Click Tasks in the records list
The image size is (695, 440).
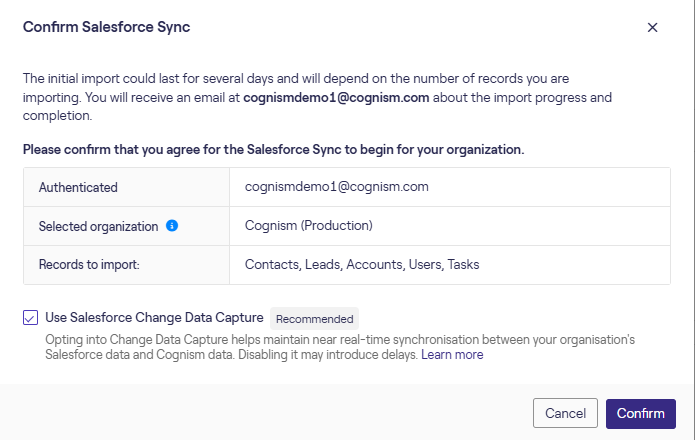tap(463, 265)
